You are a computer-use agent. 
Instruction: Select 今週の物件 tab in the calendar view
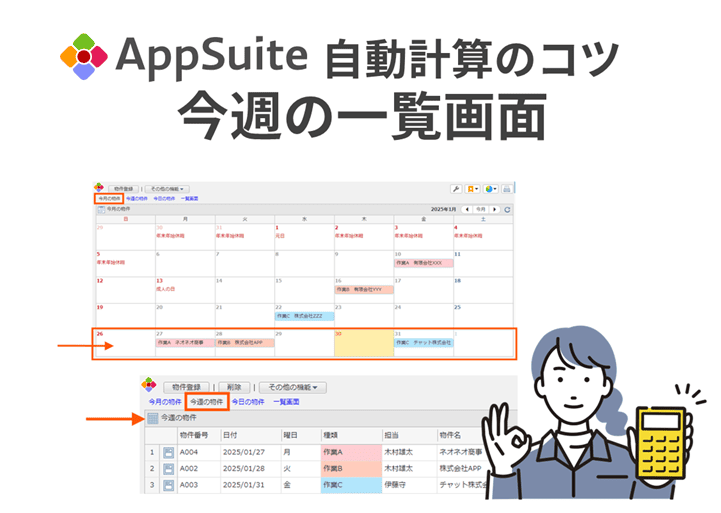[x=137, y=199]
